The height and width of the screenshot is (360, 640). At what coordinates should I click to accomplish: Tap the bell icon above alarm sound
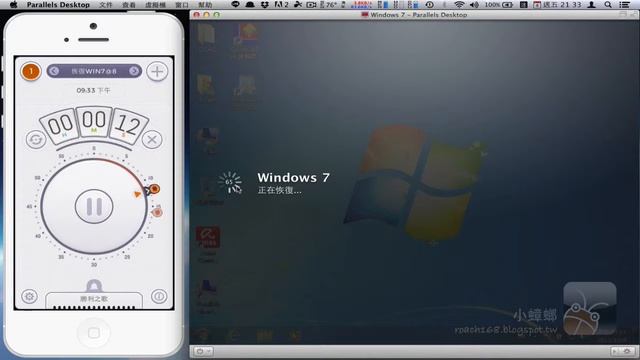tap(94, 286)
